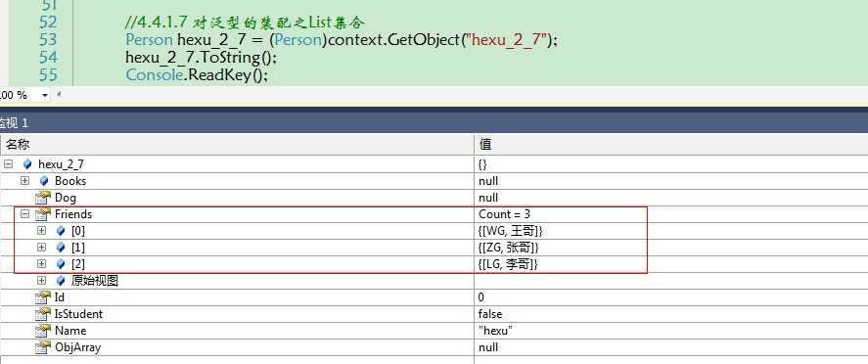Expand the Friends [0] item
Viewport: 868px width, 364px height.
(41, 231)
